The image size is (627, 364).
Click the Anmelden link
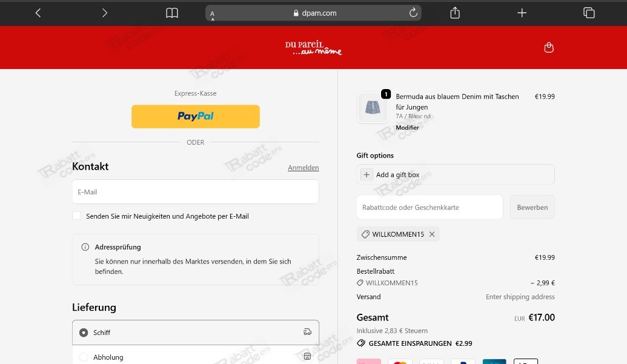(x=303, y=167)
